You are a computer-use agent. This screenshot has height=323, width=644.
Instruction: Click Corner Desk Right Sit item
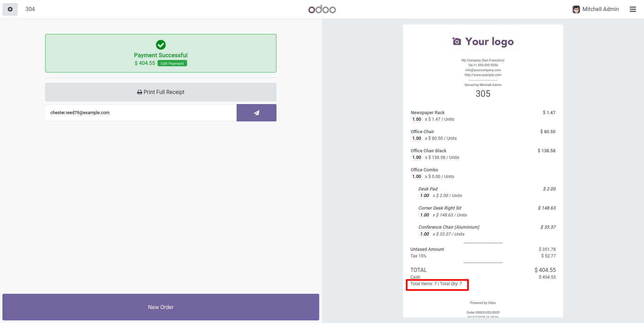[440, 208]
